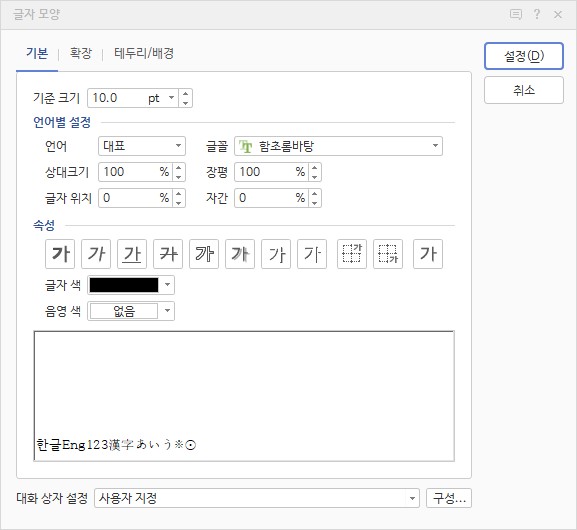577x530 pixels.
Task: Decrease 장평 value with down arrow
Action: (x=315, y=177)
